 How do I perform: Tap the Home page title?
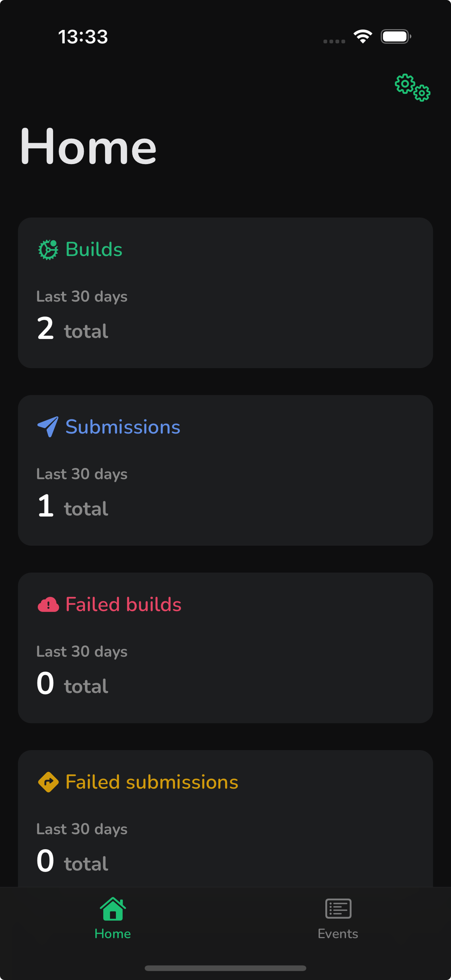pyautogui.click(x=88, y=147)
